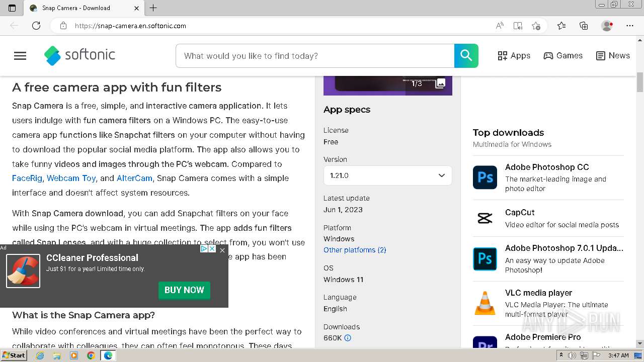This screenshot has height=362, width=644.
Task: Open Adobe Premiere Pro title link
Action: tap(543, 337)
